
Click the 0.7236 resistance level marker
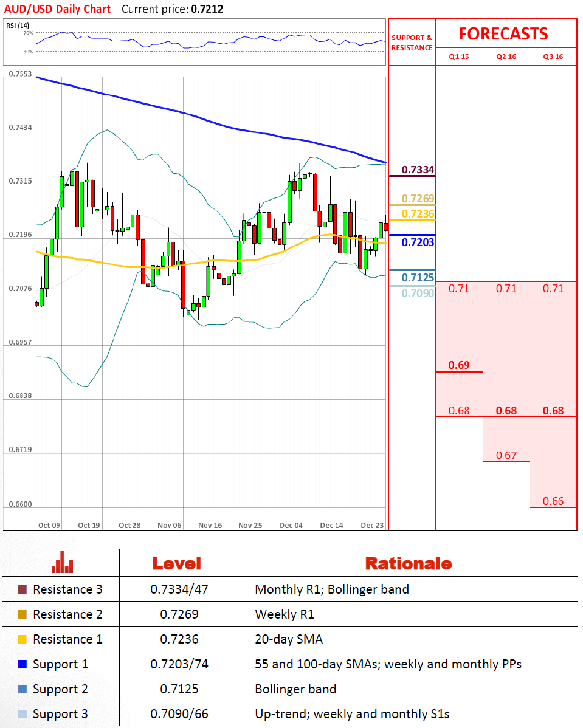tap(418, 214)
